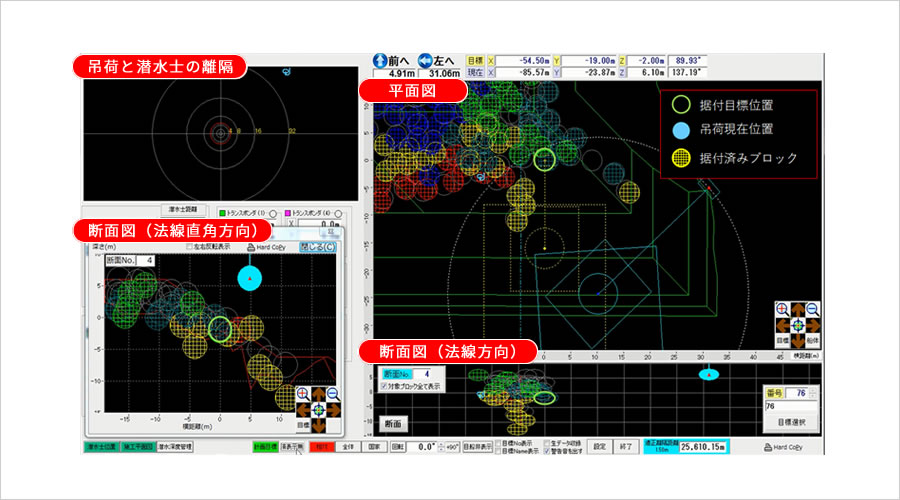Click the 目標選択 button
The height and width of the screenshot is (500, 900).
coord(792,423)
